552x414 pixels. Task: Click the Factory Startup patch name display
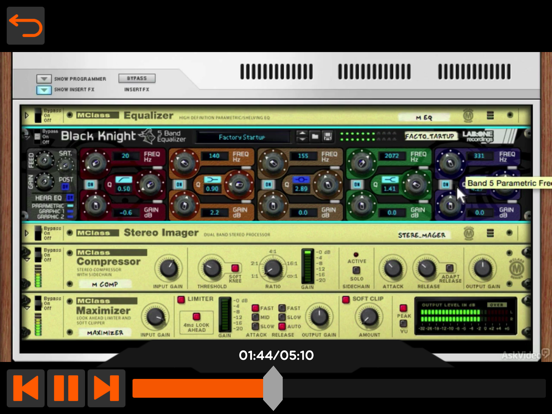[x=242, y=137]
